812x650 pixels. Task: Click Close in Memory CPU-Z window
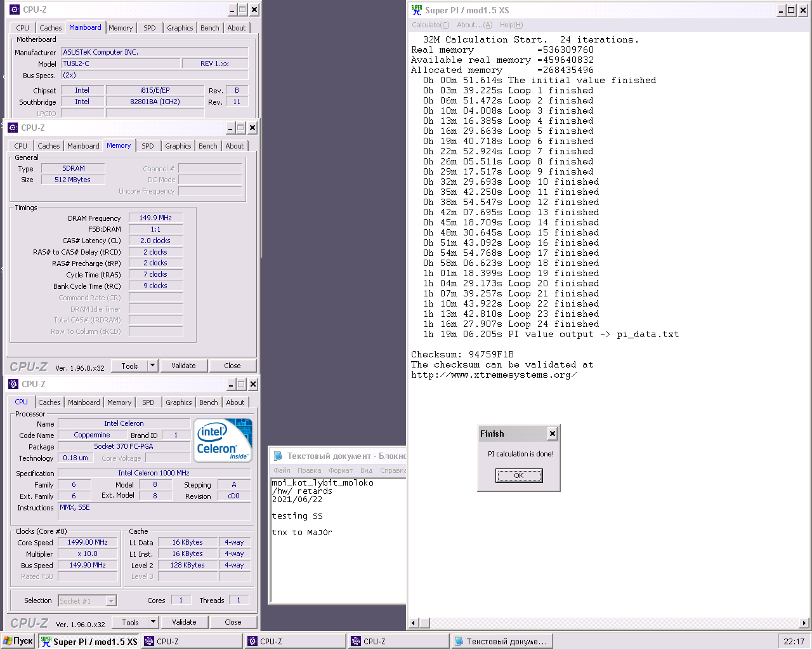[x=232, y=366]
